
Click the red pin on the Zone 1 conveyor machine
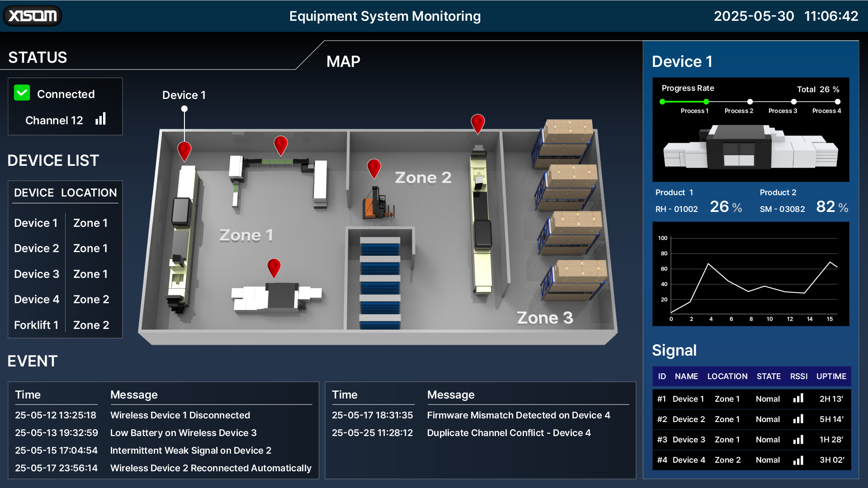coord(281,145)
